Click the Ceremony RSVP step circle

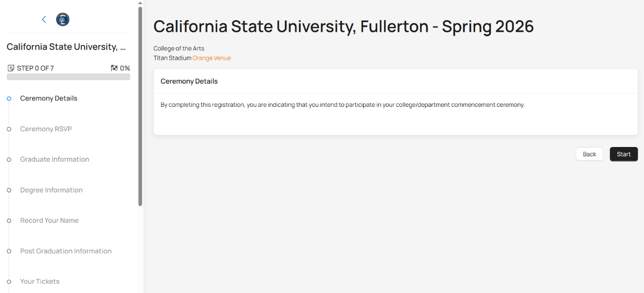[x=9, y=129]
